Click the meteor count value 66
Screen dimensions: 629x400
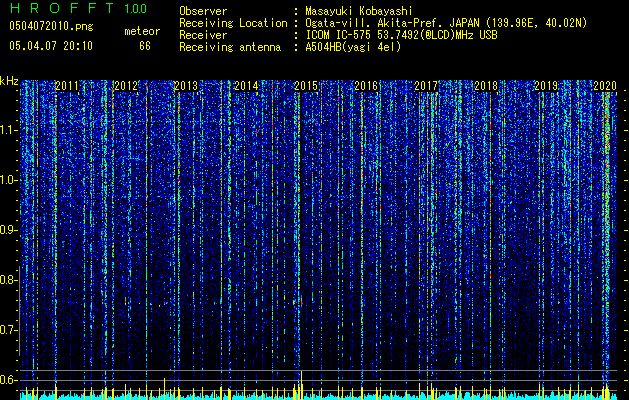pyautogui.click(x=145, y=46)
